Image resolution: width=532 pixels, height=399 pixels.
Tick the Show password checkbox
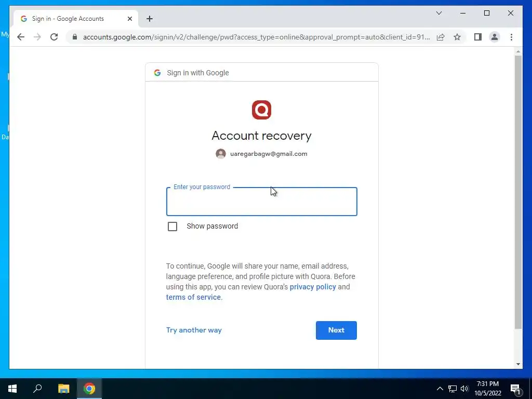click(x=172, y=227)
